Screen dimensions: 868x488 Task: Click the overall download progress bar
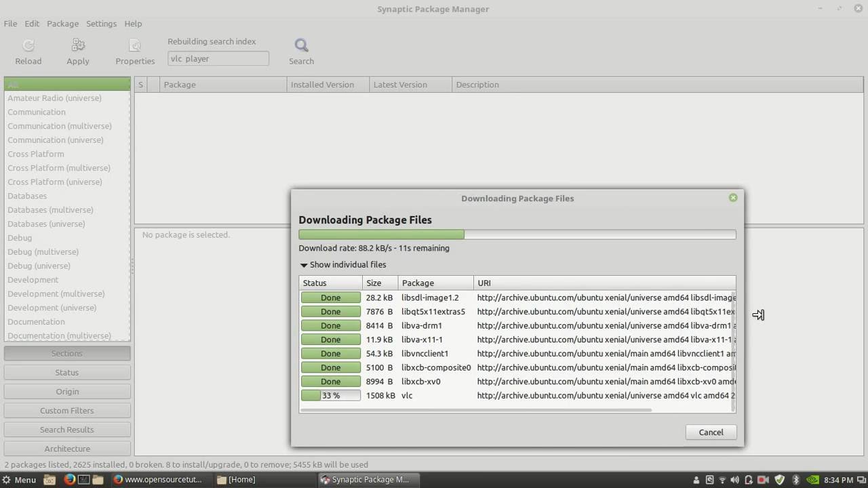pyautogui.click(x=517, y=235)
